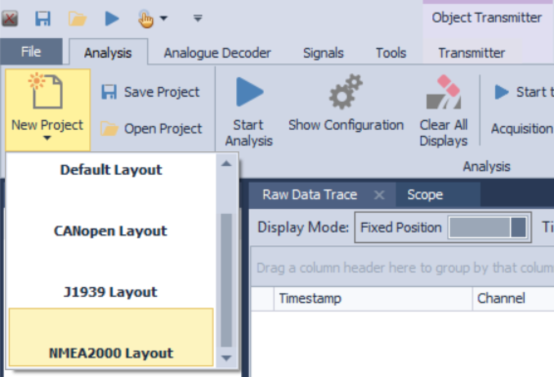This screenshot has width=554, height=377.
Task: Click the red X icon in quick access toolbar
Action: pyautogui.click(x=10, y=18)
